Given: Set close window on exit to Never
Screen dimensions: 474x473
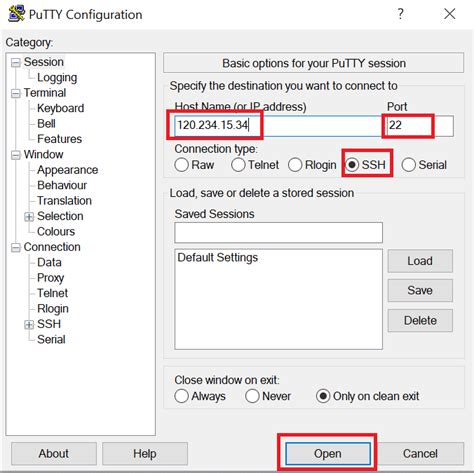Looking at the screenshot, I should pyautogui.click(x=252, y=396).
